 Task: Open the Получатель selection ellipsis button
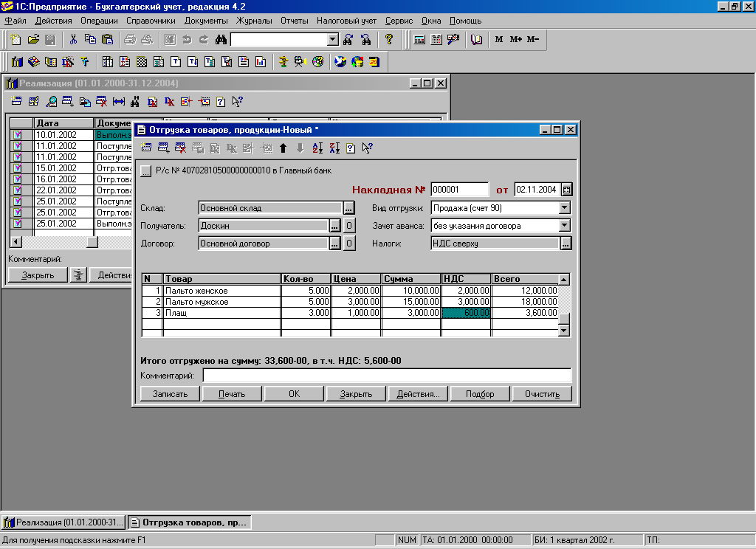(334, 226)
